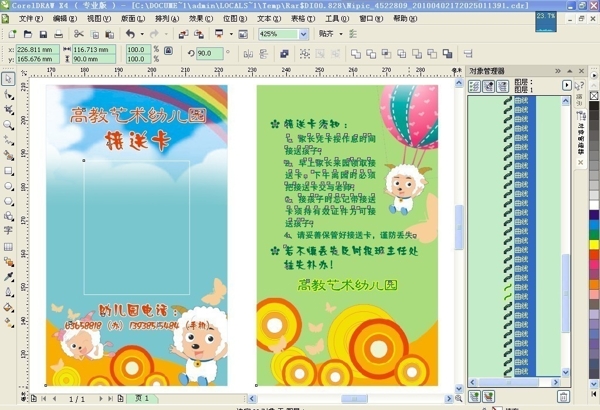Screen dimensions: 600x410
Task: Click the Intersect shapes icon
Action: pyautogui.click(x=386, y=54)
